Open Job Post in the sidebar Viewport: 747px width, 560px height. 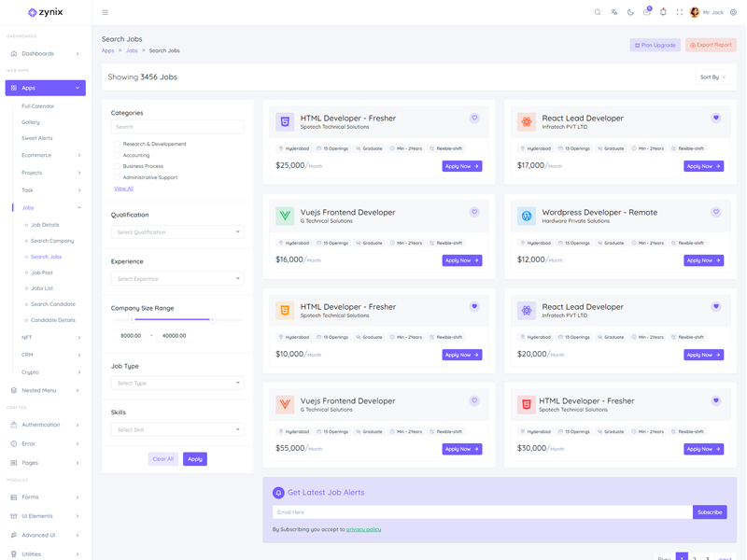tap(42, 273)
